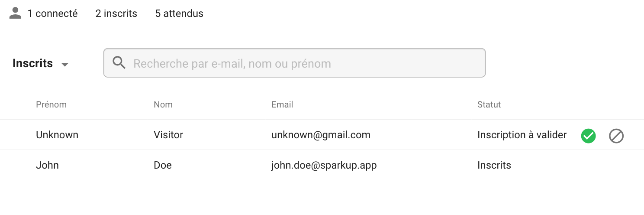Click the unknown@gmail.com email address
This screenshot has width=644, height=215.
[321, 135]
